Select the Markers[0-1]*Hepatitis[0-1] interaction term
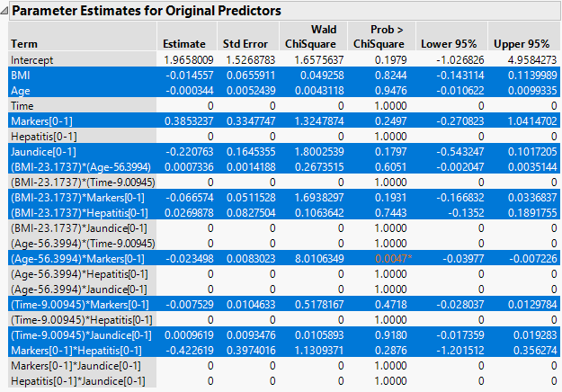 point(76,352)
